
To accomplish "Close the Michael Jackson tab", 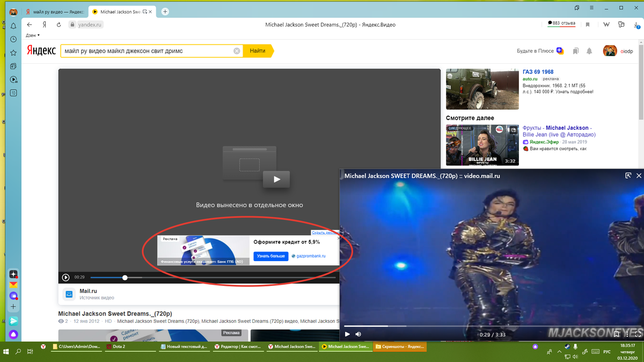I will (151, 11).
